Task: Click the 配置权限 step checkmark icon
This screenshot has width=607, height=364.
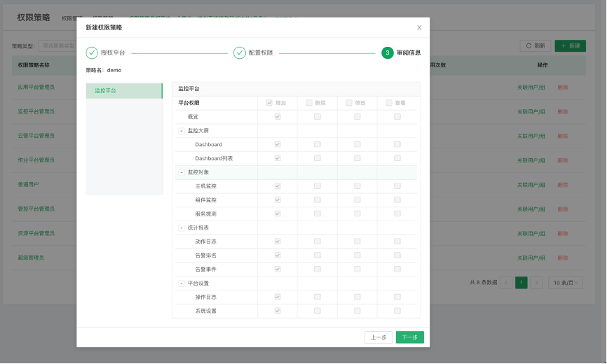Action: point(240,52)
